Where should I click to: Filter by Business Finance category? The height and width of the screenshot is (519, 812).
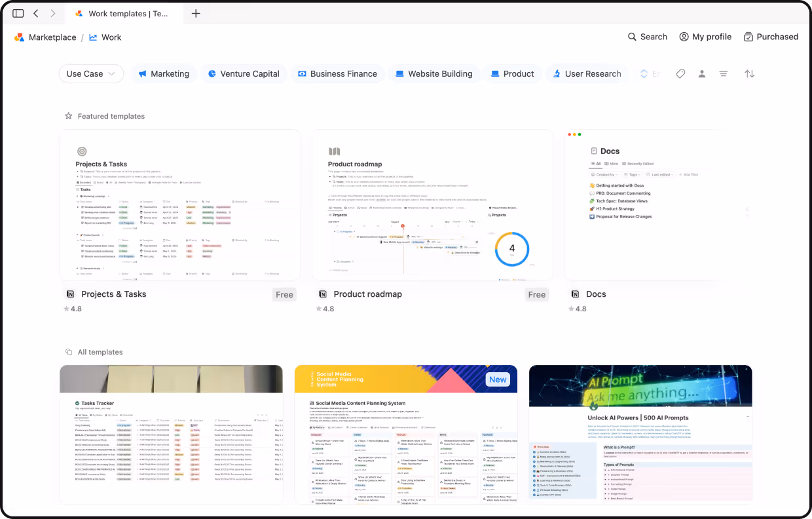[x=337, y=74]
